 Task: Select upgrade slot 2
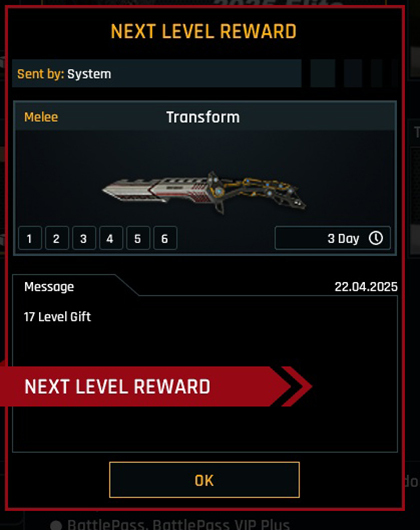pos(57,238)
